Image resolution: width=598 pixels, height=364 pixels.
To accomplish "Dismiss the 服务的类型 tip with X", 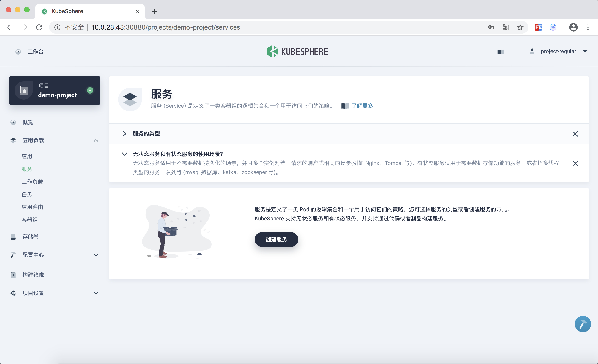I will tap(575, 134).
